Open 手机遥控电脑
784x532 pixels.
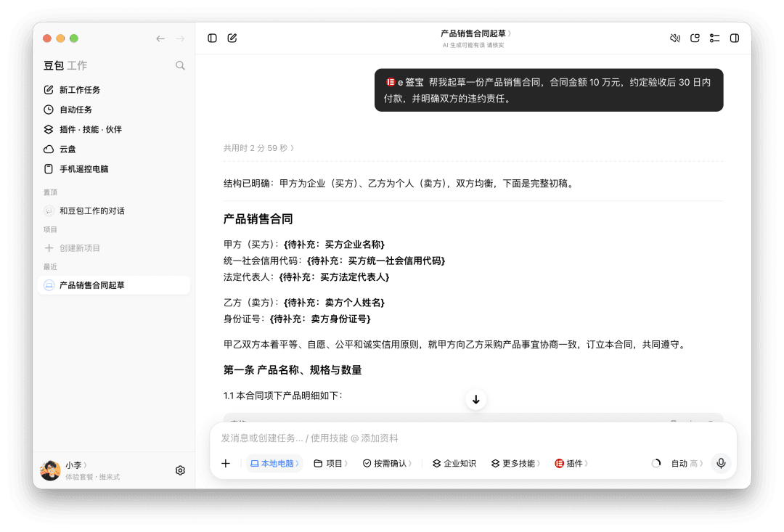(x=114, y=169)
